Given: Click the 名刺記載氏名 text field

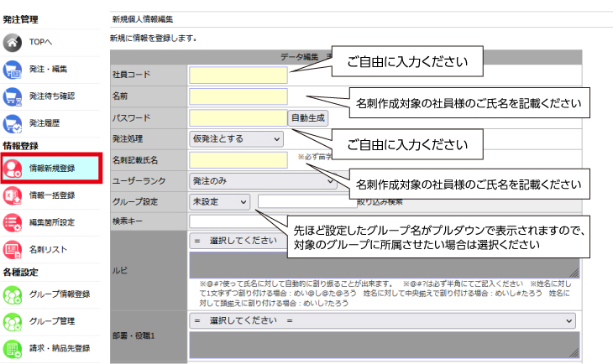Looking at the screenshot, I should [x=238, y=159].
